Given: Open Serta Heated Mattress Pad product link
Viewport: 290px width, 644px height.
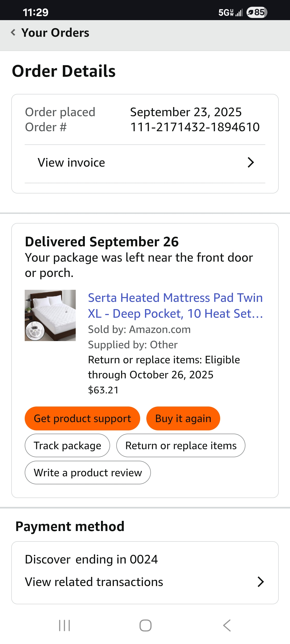Looking at the screenshot, I should click(x=175, y=306).
